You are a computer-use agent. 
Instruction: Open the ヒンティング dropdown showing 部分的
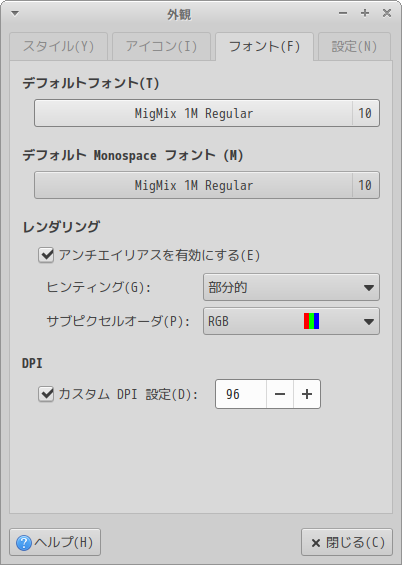coord(291,287)
